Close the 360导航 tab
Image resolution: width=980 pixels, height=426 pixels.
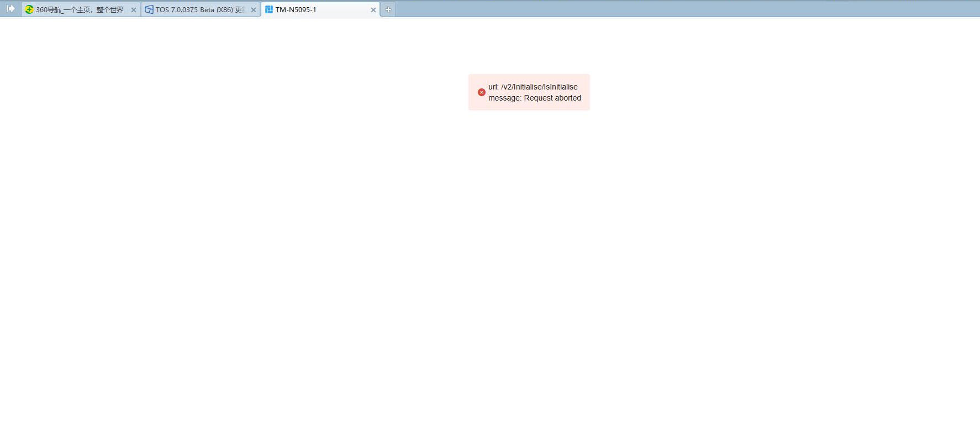pos(134,10)
